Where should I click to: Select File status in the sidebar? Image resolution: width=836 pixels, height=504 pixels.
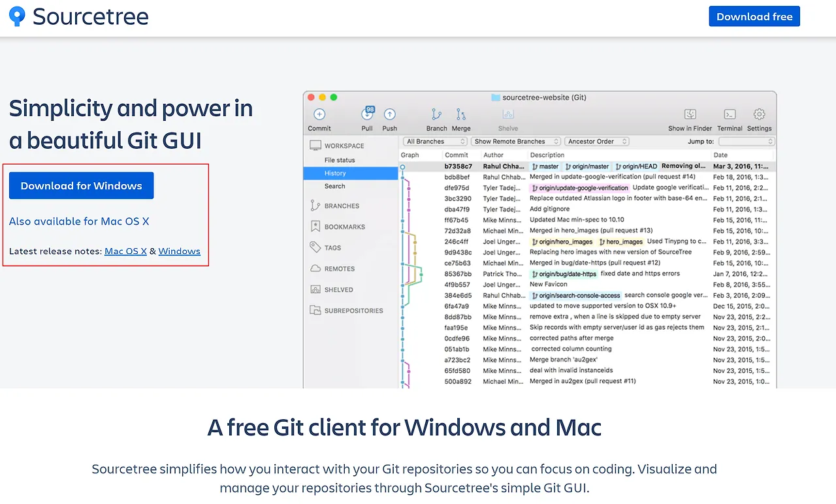point(340,160)
